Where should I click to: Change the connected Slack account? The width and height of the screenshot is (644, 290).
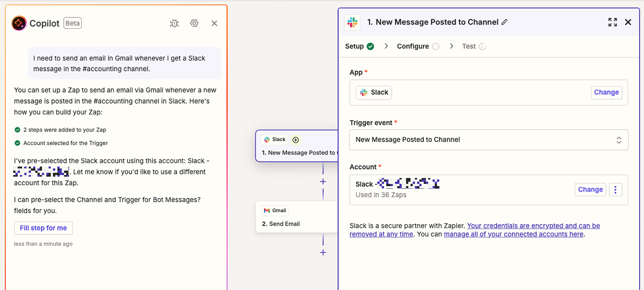click(590, 190)
